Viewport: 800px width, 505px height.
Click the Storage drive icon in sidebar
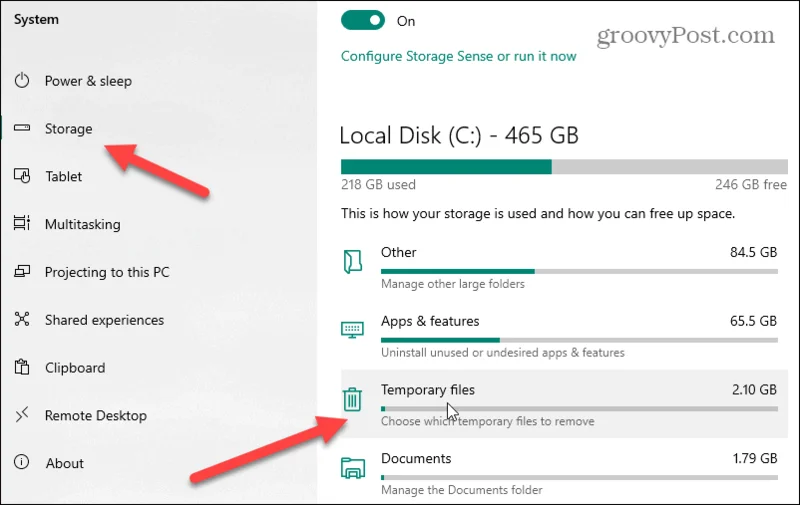22,128
